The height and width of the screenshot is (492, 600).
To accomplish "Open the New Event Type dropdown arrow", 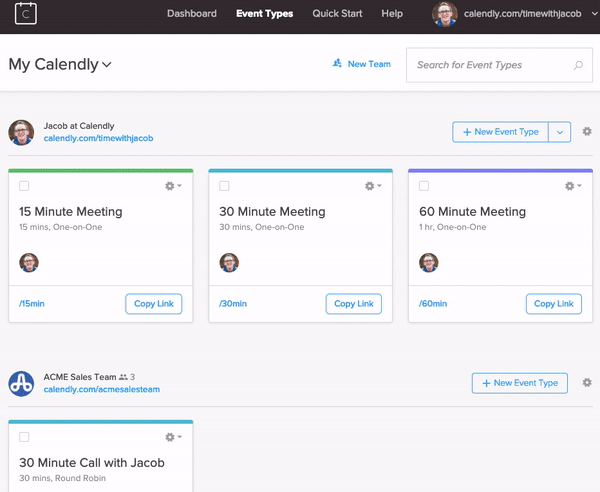I will (560, 132).
